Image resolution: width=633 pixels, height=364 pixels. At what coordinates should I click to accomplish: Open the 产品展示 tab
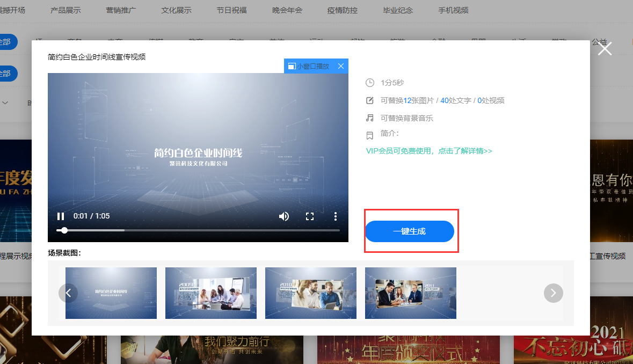coord(66,10)
